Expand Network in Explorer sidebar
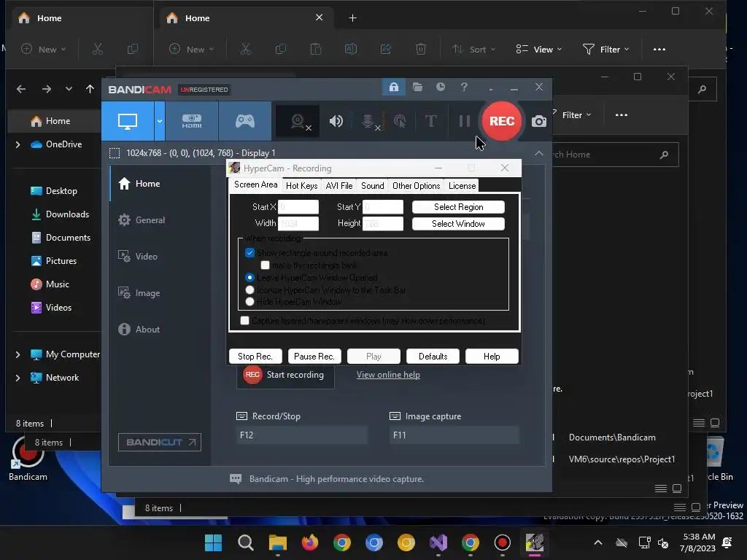The height and width of the screenshot is (560, 747). pos(18,378)
